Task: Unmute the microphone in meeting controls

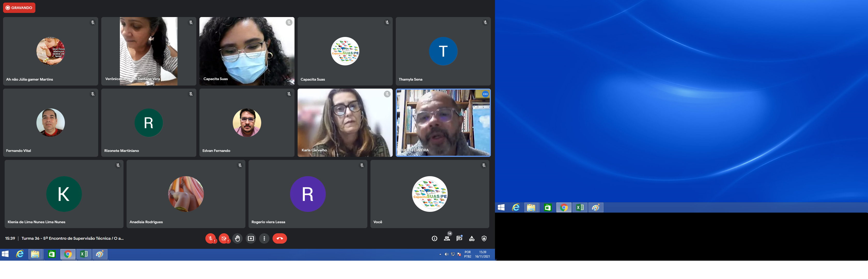Action: coord(211,238)
